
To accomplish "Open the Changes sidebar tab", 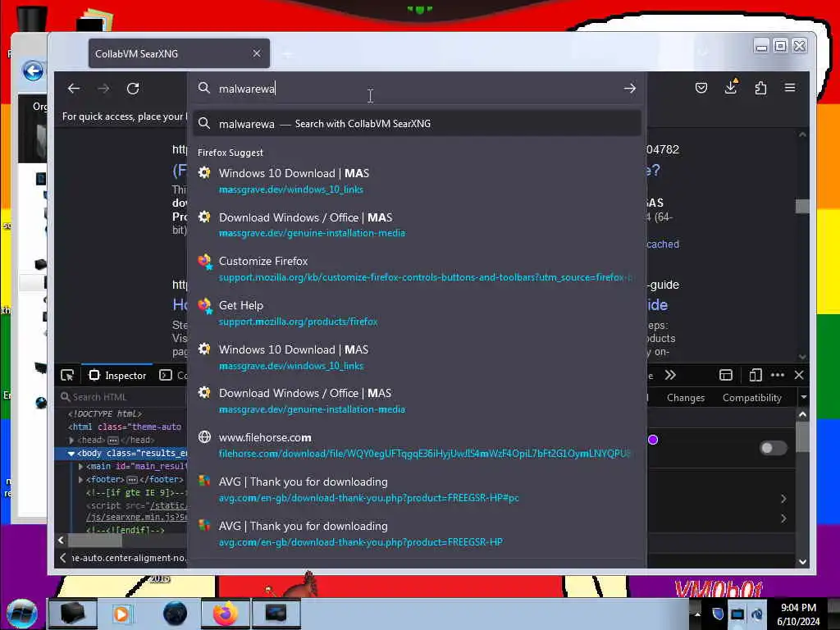I will pyautogui.click(x=685, y=398).
